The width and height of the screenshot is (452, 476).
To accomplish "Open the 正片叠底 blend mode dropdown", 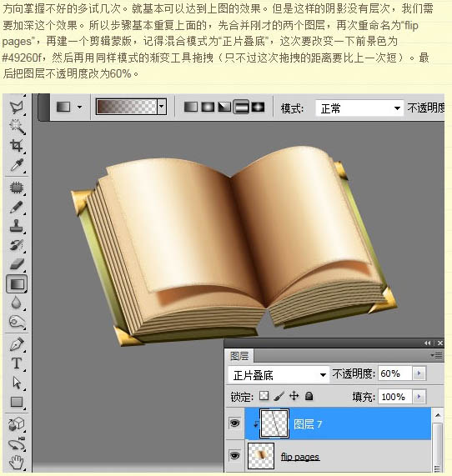I will [x=279, y=375].
